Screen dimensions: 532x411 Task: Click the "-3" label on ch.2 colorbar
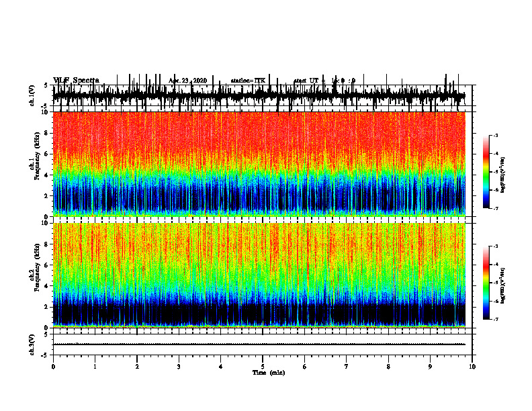[495, 246]
